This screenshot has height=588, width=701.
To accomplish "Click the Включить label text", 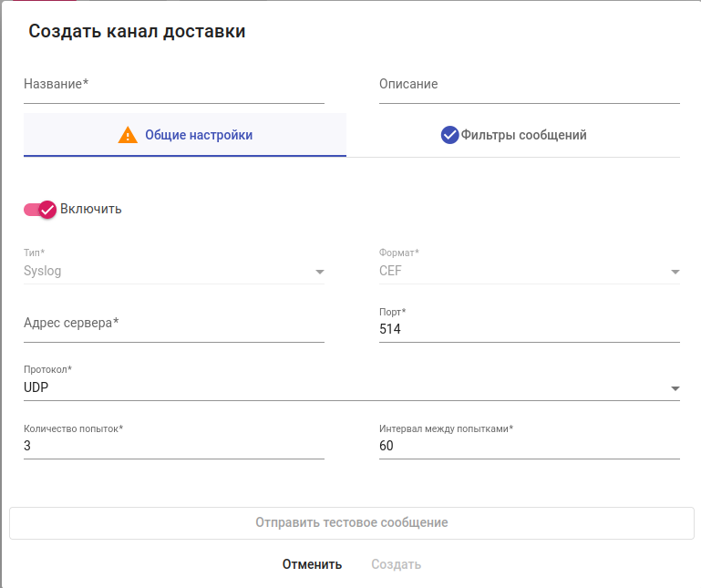I will tap(91, 209).
